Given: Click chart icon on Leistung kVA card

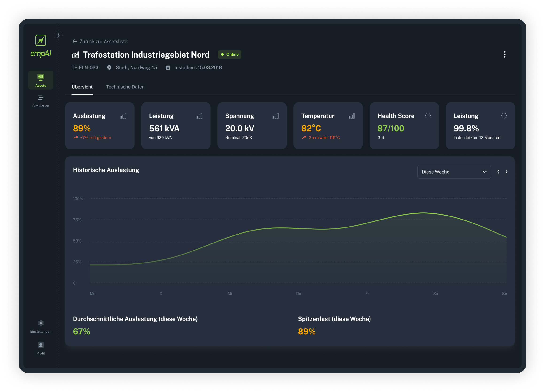Looking at the screenshot, I should 199,116.
